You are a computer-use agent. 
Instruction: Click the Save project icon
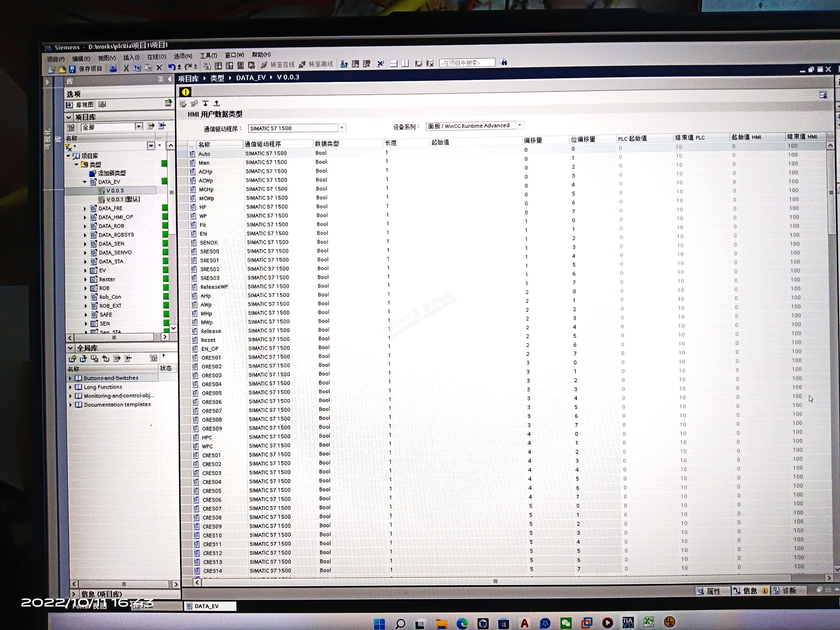coord(72,69)
